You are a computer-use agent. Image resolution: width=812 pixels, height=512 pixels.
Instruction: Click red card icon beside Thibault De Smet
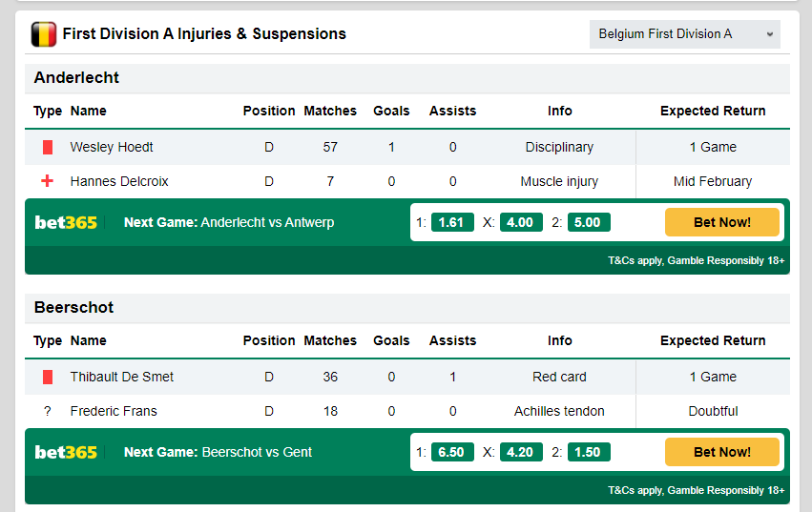48,377
